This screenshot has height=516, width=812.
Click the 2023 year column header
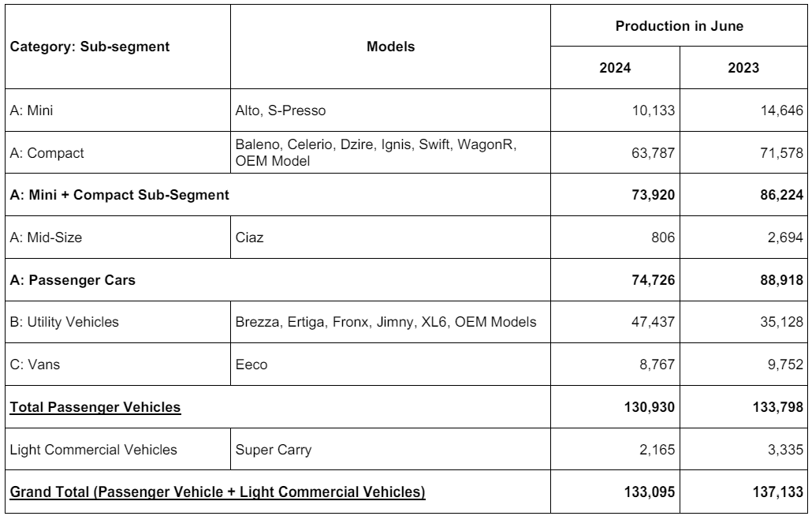[x=743, y=68]
